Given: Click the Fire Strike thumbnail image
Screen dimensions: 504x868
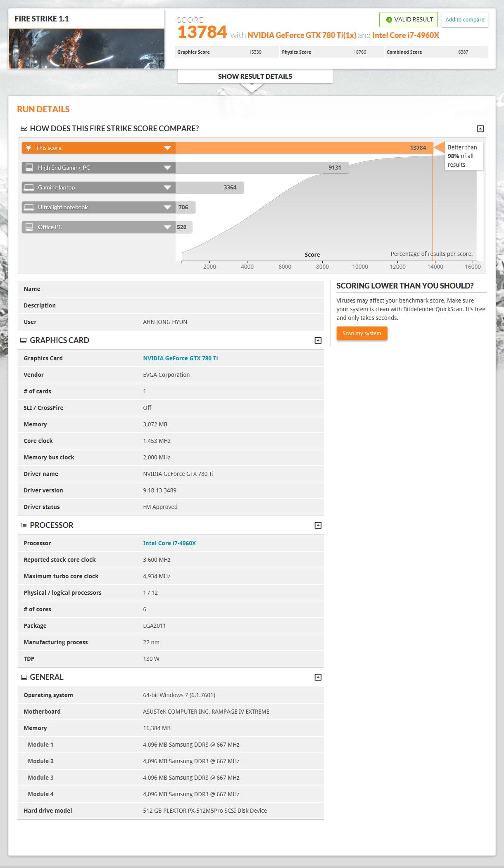Looking at the screenshot, I should pos(86,49).
